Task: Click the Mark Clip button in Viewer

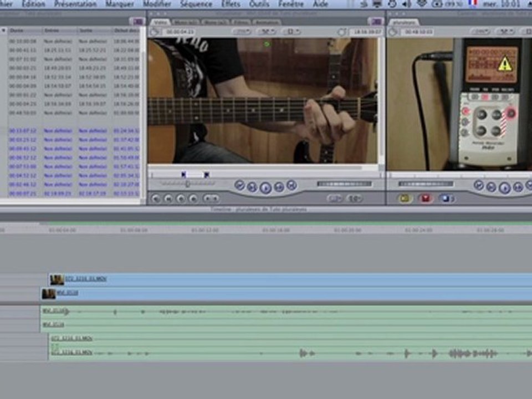Action: pyautogui.click(x=168, y=198)
